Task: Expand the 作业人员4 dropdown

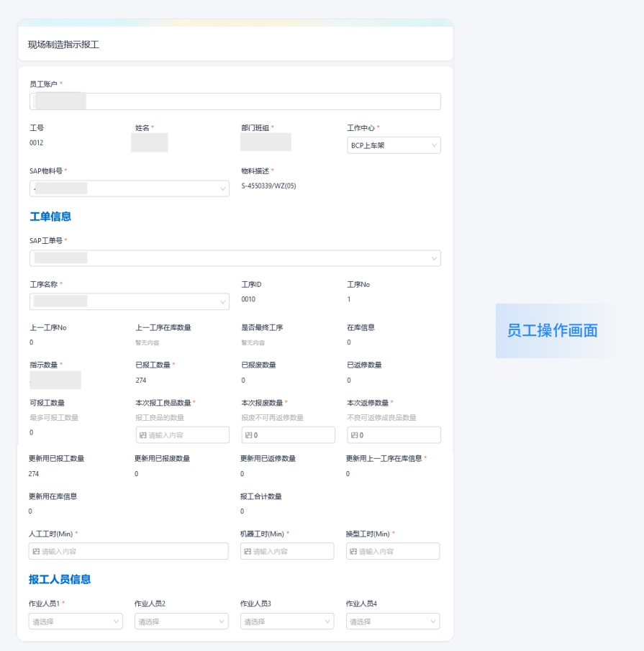Action: tap(434, 622)
